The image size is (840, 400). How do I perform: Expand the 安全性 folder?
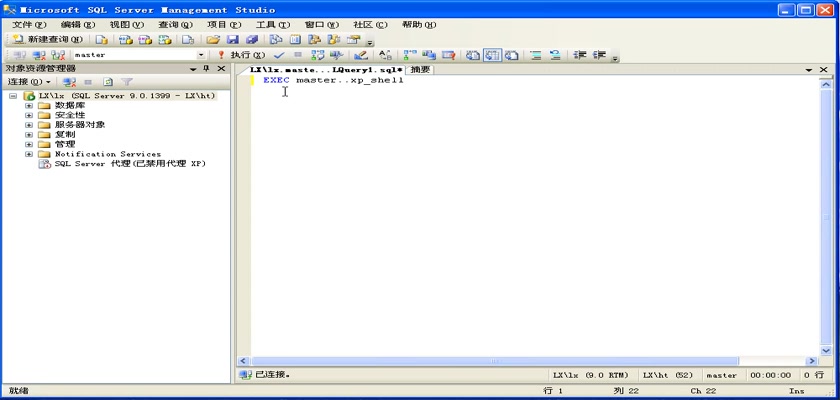29,115
